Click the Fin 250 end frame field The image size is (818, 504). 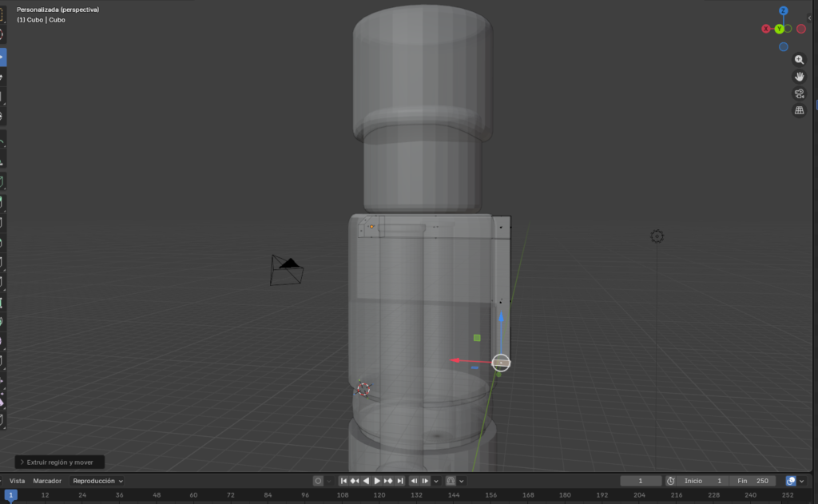point(751,480)
